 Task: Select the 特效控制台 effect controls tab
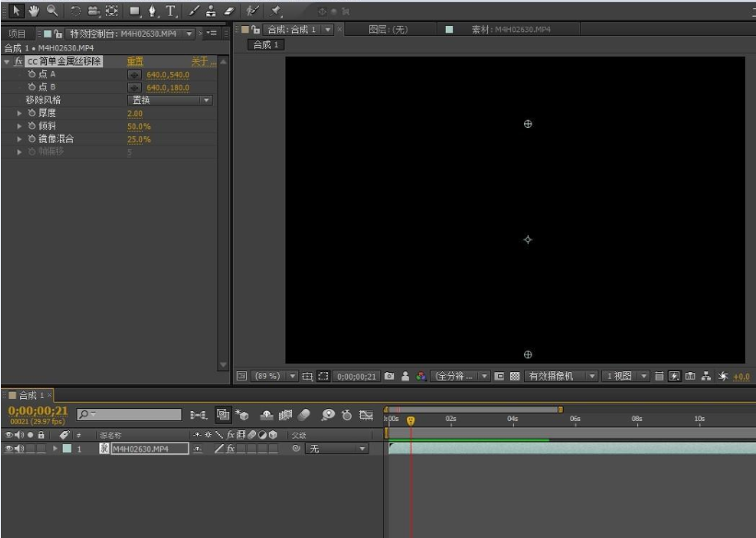click(123, 34)
